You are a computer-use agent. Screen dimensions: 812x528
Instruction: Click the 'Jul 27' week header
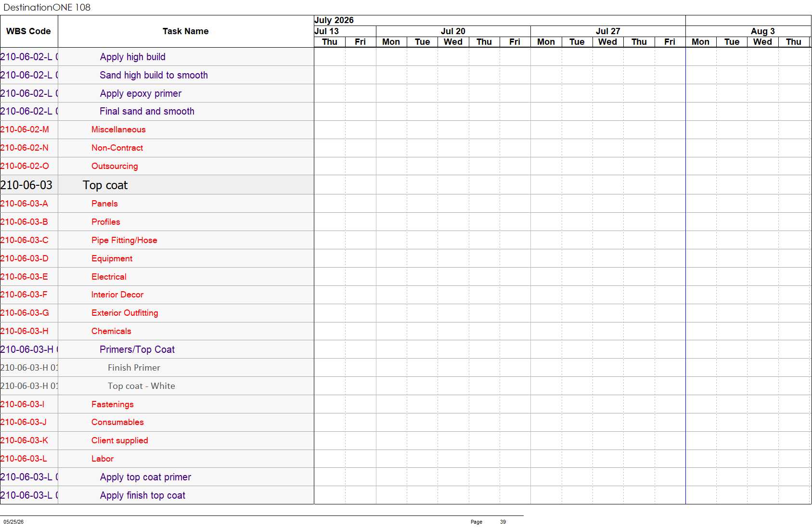coord(608,31)
